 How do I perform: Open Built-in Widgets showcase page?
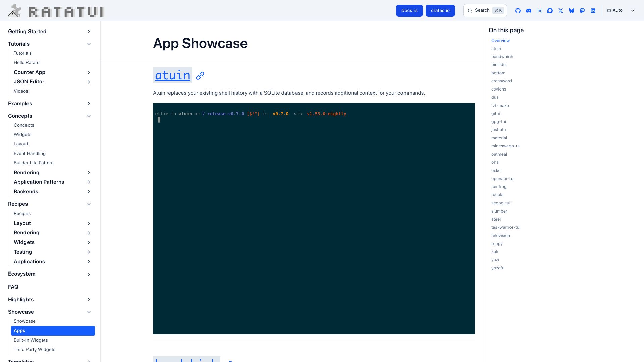coord(31,340)
